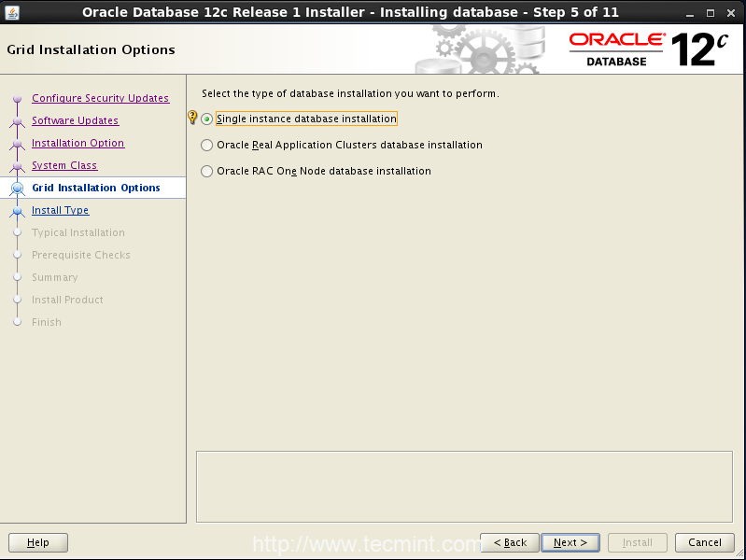Go to Install Type step
Viewport: 746px width, 560px height.
(60, 210)
